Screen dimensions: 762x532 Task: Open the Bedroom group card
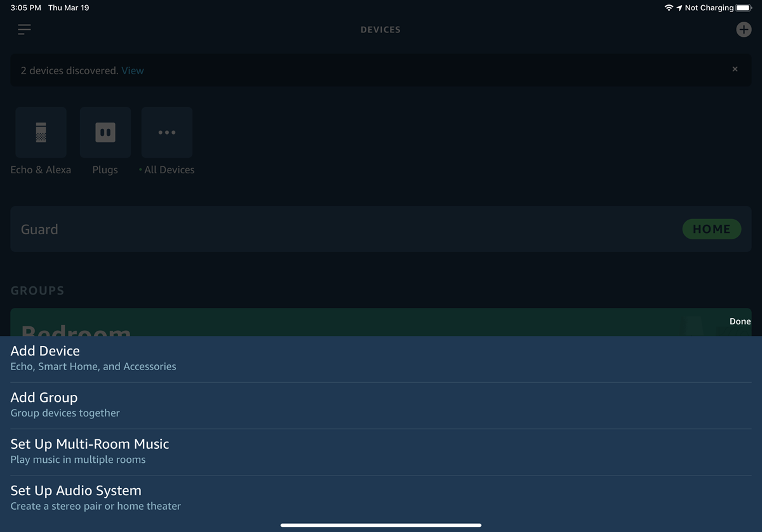pos(381,323)
